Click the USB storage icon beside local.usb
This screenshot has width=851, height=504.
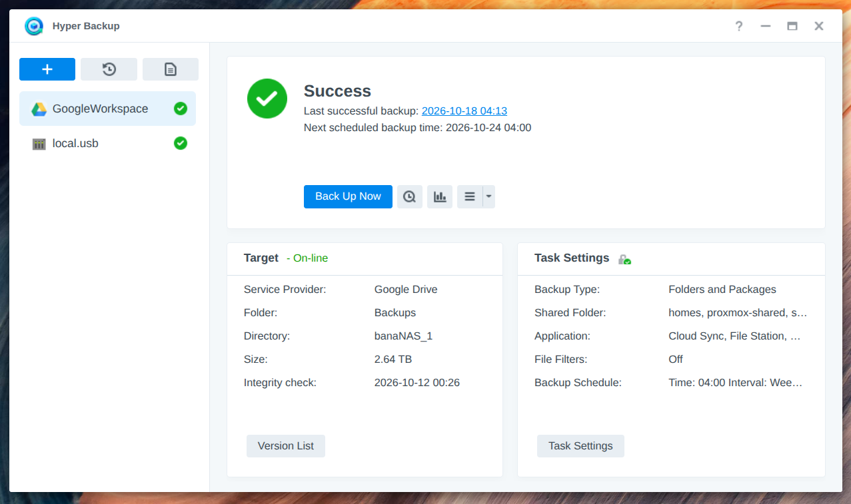click(x=39, y=144)
